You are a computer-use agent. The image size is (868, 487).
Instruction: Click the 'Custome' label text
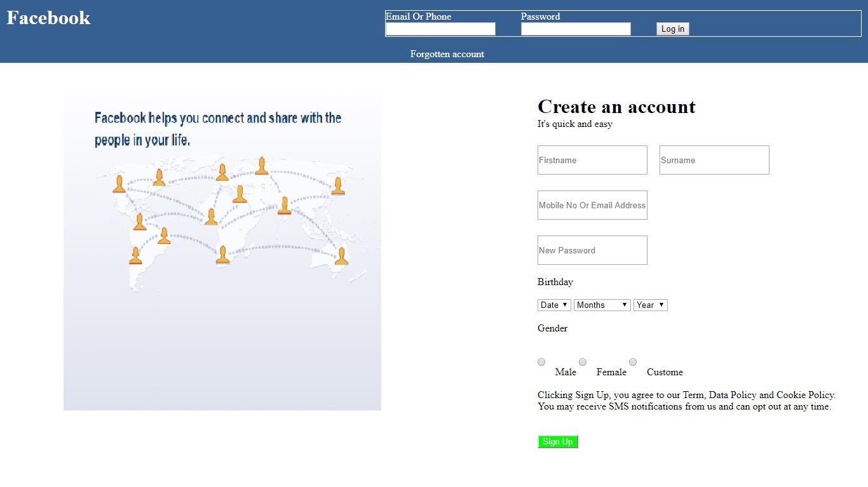click(665, 372)
